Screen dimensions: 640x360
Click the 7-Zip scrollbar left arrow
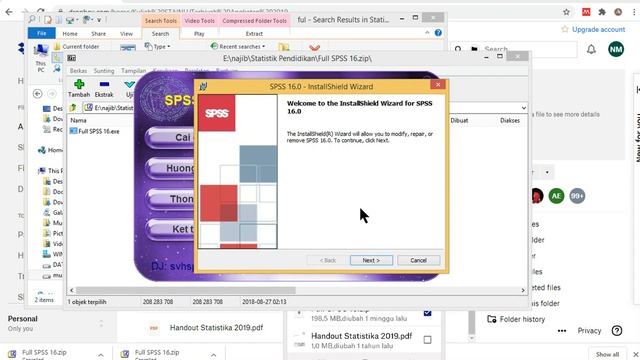coord(72,290)
